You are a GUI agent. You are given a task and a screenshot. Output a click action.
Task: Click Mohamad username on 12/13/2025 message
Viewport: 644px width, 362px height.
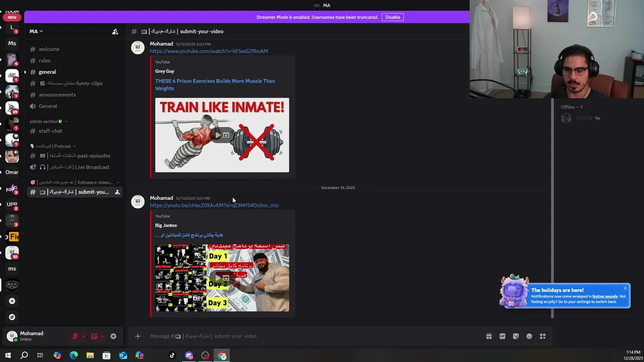point(162,198)
